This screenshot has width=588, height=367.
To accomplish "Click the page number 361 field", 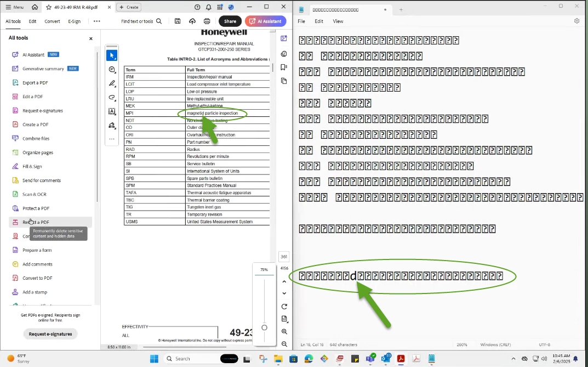I will tap(284, 257).
